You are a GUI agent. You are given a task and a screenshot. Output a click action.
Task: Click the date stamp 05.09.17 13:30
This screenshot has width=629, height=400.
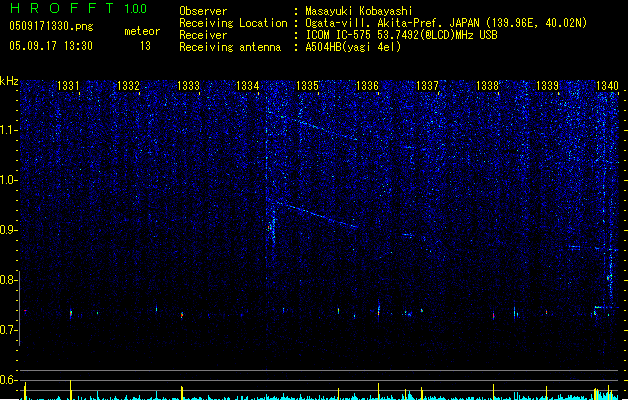click(x=51, y=46)
